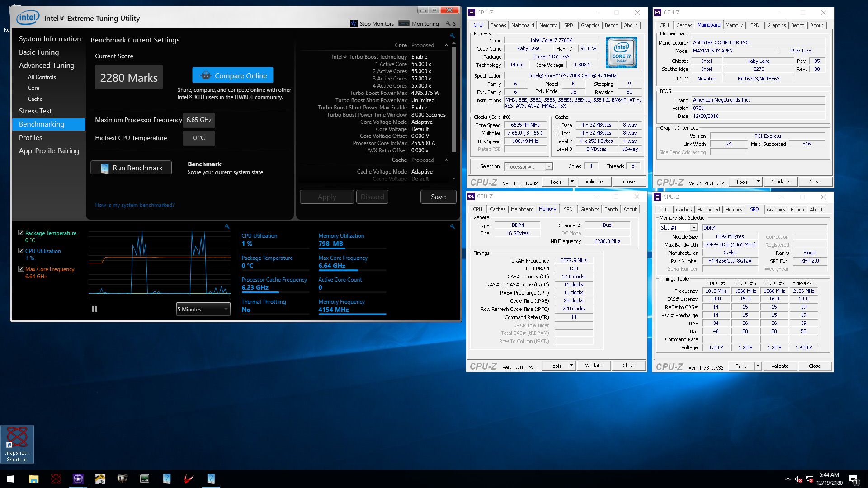The width and height of the screenshot is (868, 488).
Task: Click the blue wrench above the Core Proposed list
Action: pos(453,36)
